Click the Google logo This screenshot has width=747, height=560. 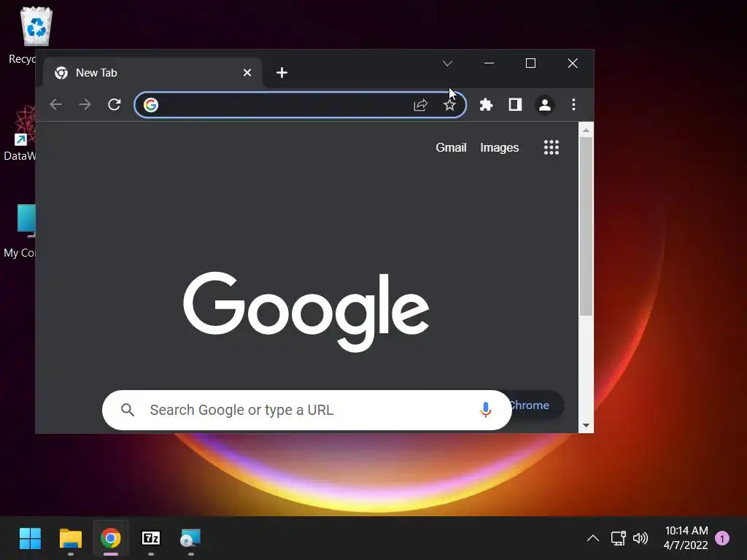307,312
